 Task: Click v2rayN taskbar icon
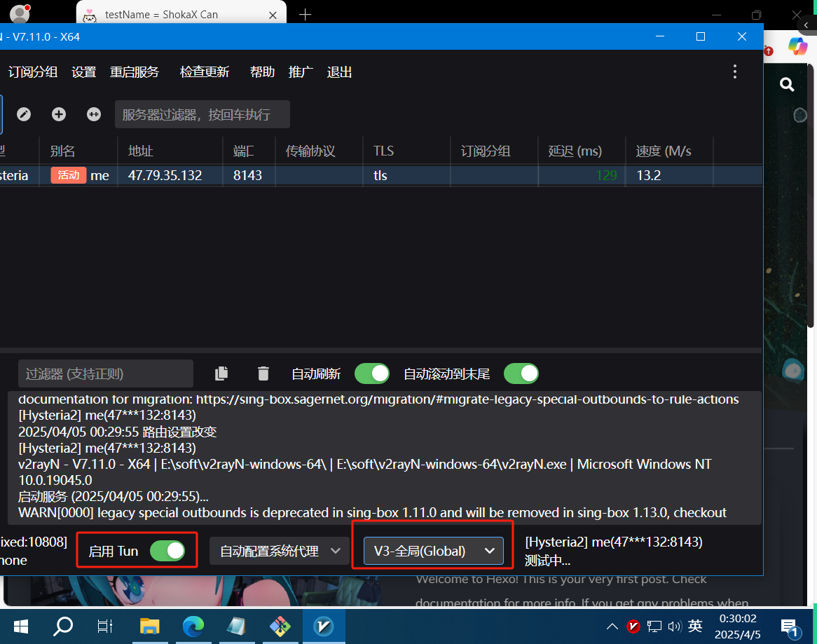(x=324, y=626)
